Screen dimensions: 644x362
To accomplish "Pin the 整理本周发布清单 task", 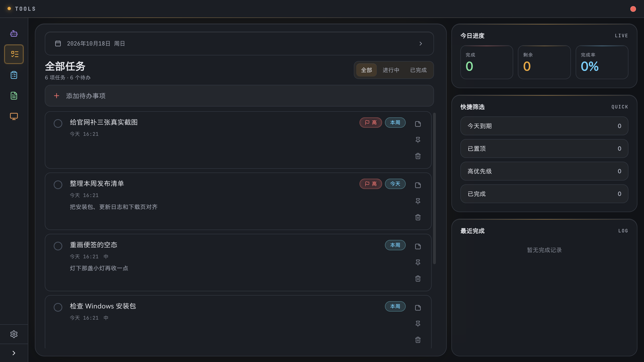I will (418, 201).
